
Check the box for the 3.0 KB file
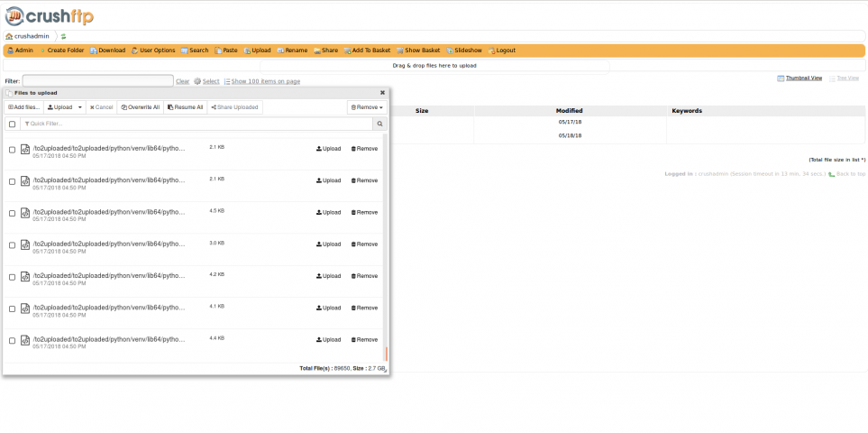click(x=13, y=245)
